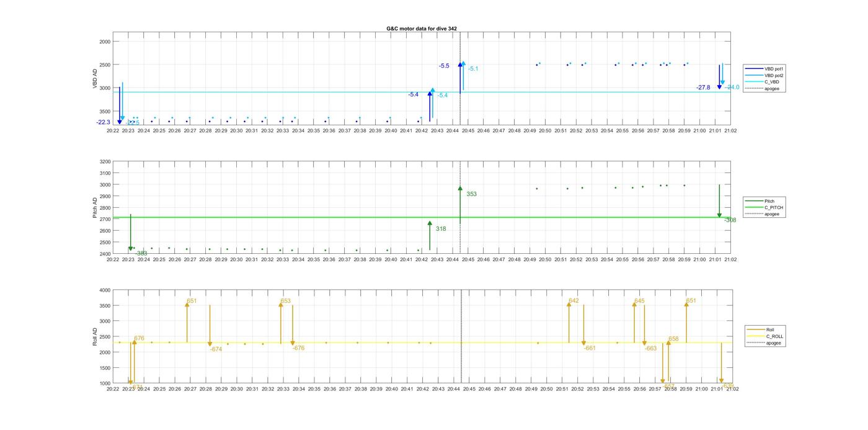The image size is (868, 430).
Task: Click the "-383" pitch annotation
Action: click(141, 253)
